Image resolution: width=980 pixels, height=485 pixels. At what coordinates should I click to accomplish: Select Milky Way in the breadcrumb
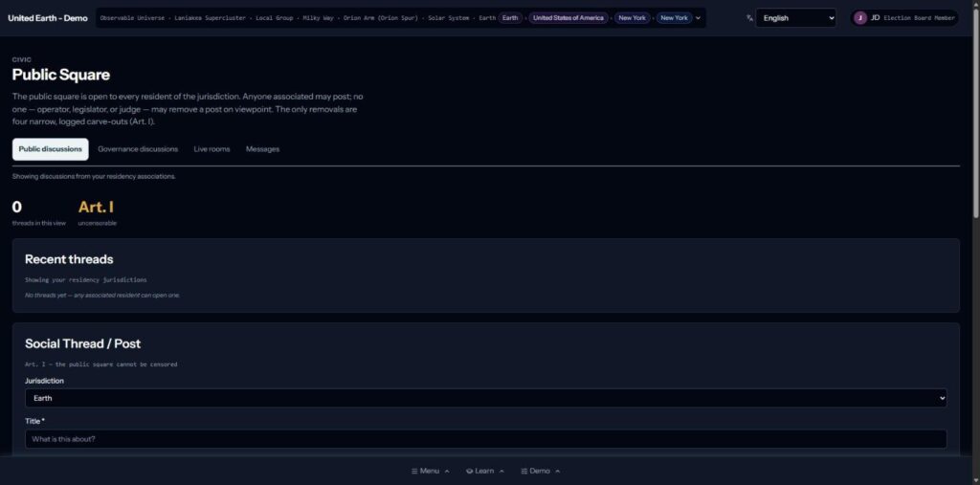click(x=318, y=18)
